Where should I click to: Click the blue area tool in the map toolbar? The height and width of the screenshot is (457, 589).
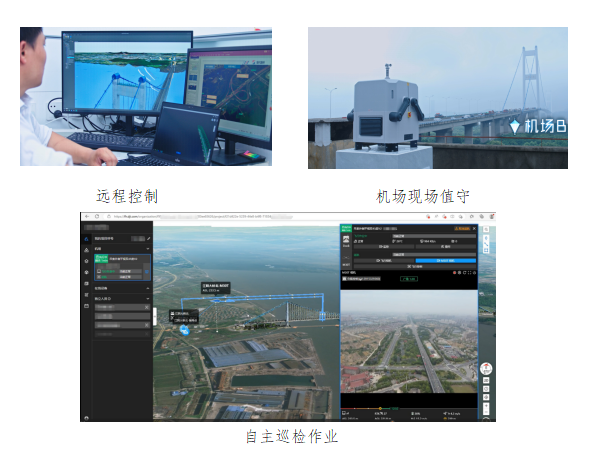(x=486, y=250)
